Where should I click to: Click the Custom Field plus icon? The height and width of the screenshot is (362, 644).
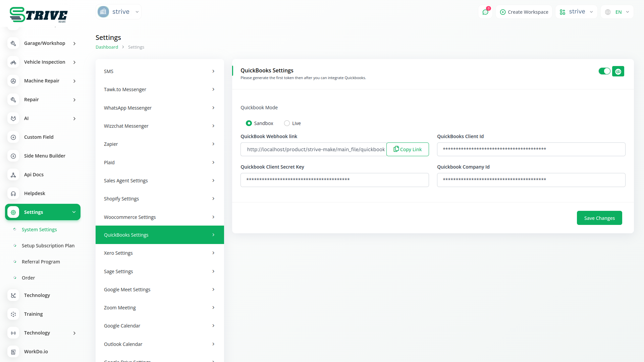click(x=13, y=137)
